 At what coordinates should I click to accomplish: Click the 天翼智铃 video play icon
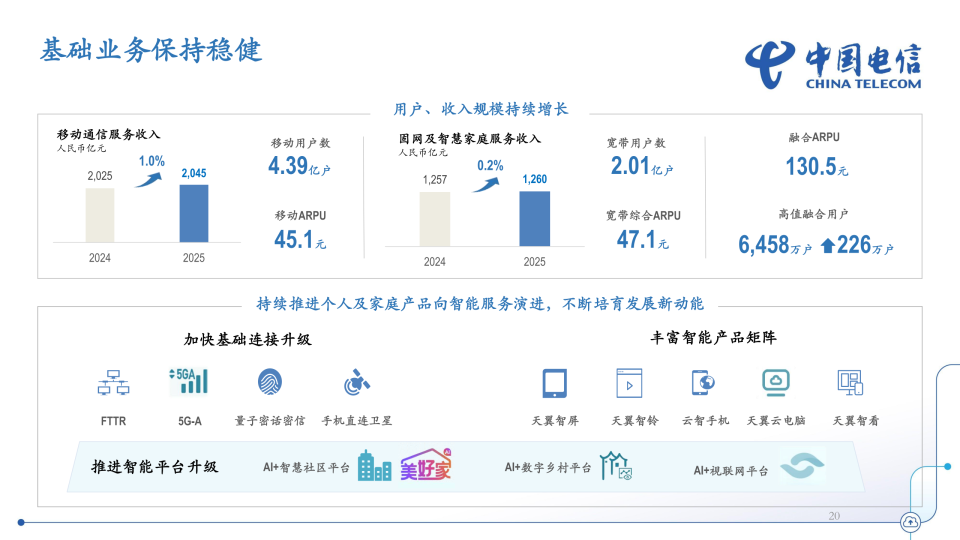(x=629, y=383)
